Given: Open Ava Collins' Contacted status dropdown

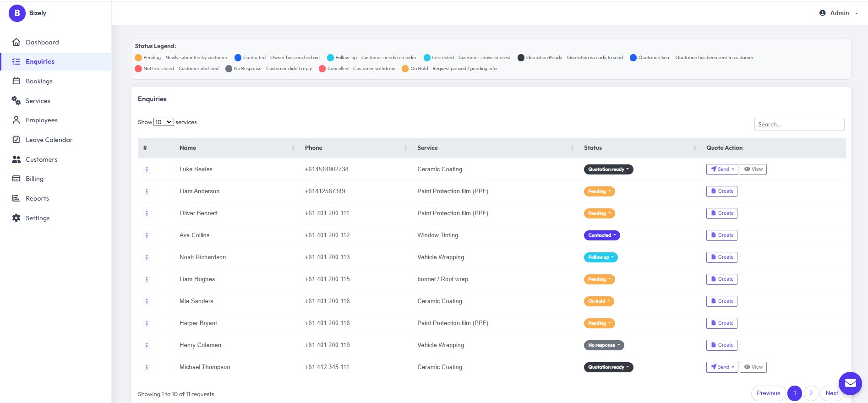Looking at the screenshot, I should 602,235.
